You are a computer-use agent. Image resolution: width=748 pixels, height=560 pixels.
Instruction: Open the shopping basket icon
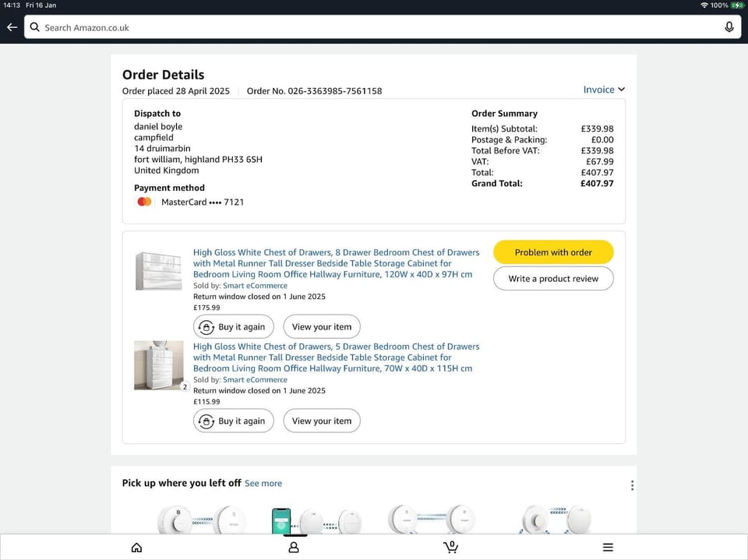pyautogui.click(x=450, y=547)
